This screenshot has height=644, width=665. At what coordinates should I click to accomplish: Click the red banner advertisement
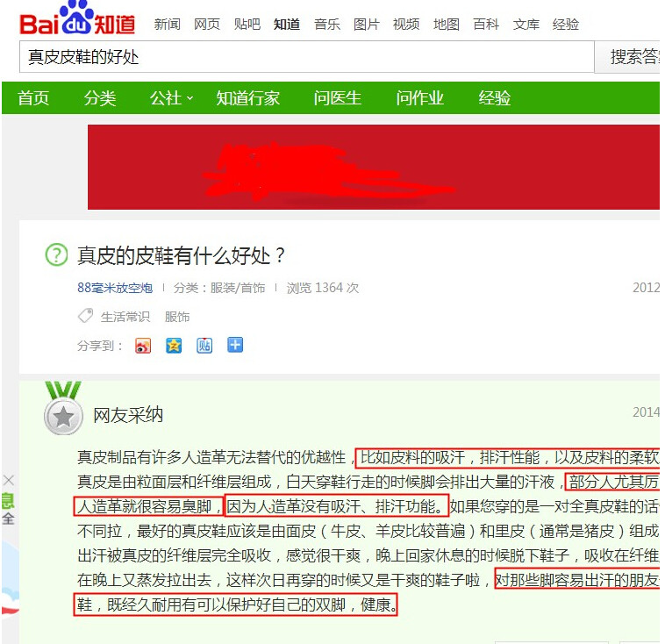pyautogui.click(x=374, y=168)
